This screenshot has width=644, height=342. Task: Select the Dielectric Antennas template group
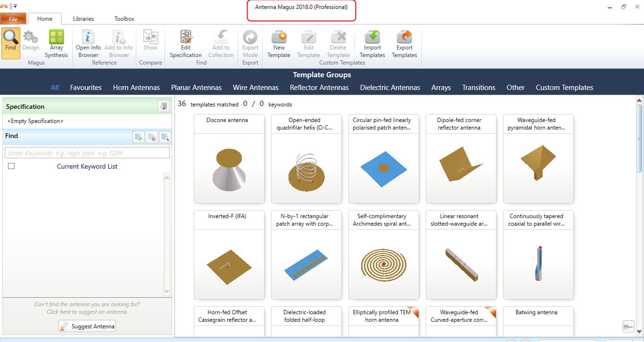(390, 88)
